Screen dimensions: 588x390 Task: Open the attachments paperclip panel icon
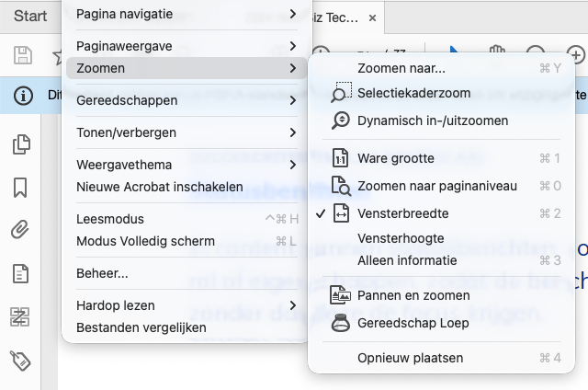pos(20,230)
